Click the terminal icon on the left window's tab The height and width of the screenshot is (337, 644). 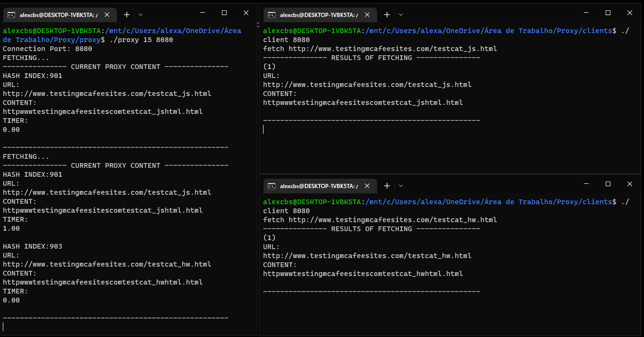click(x=11, y=15)
